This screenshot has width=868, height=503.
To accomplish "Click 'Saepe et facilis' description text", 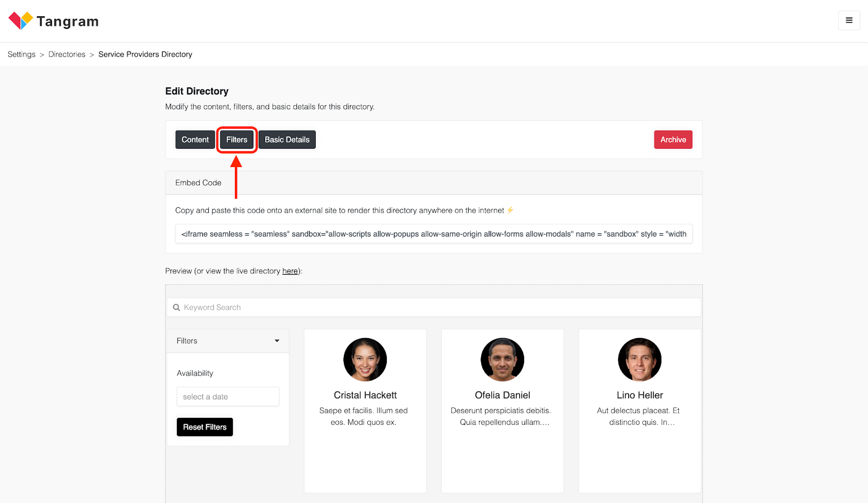I will [363, 416].
